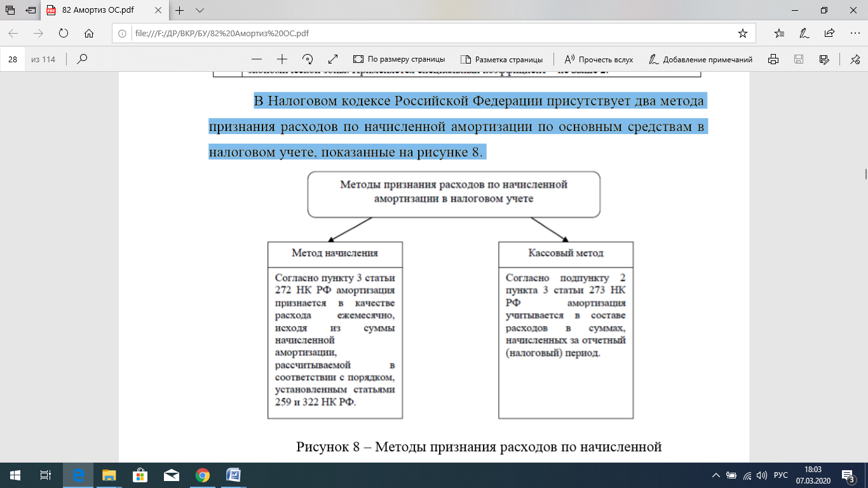868x488 pixels.
Task: Open Google Chrome from the taskbar
Action: pos(203,475)
